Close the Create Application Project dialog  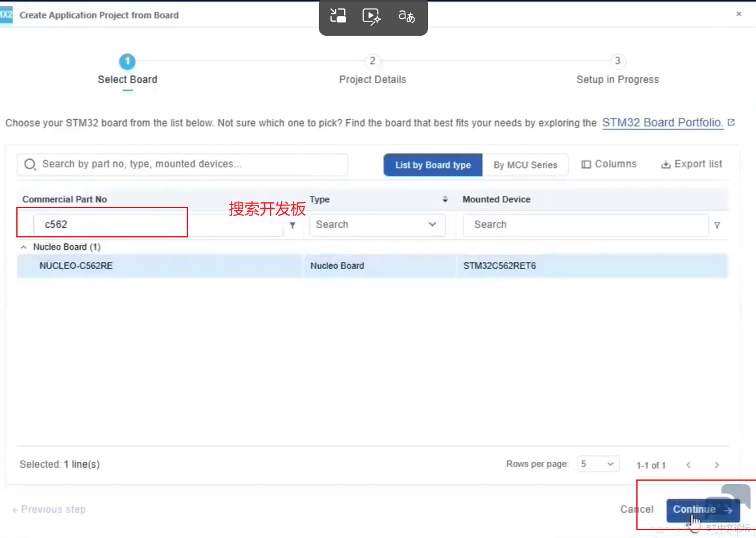coord(738,14)
